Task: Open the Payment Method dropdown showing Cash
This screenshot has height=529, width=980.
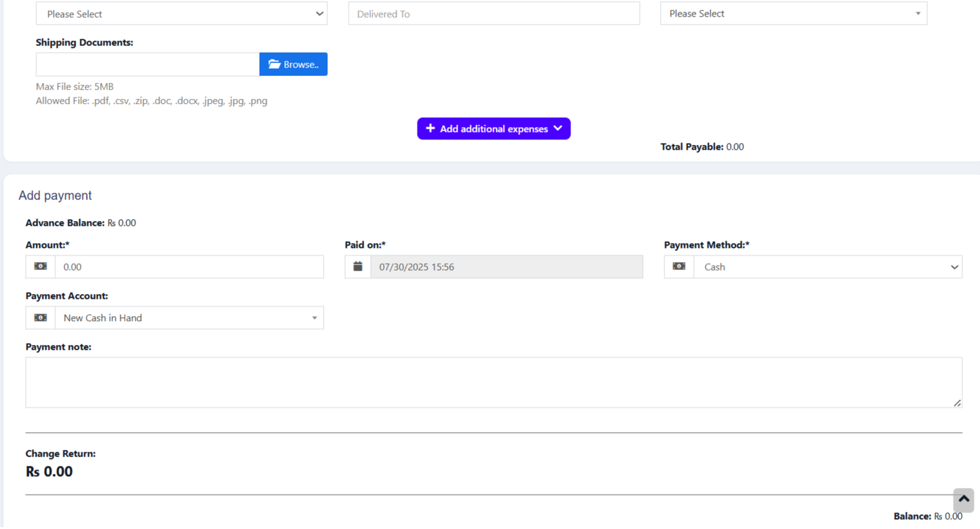Action: [x=827, y=267]
